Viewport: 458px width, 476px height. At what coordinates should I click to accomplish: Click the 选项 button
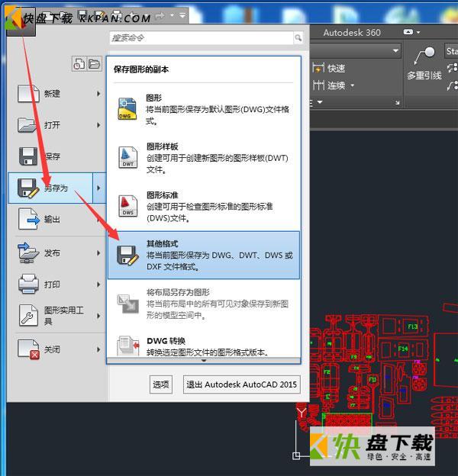click(x=160, y=384)
